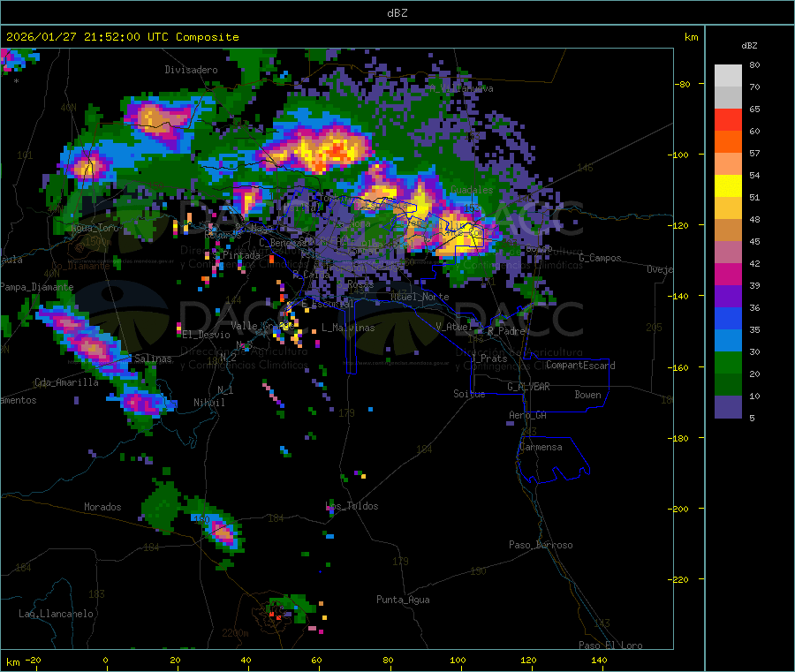This screenshot has height=672, width=795.
Task: Click the strongest storm core north of C_Benegas
Action: pos(337,150)
